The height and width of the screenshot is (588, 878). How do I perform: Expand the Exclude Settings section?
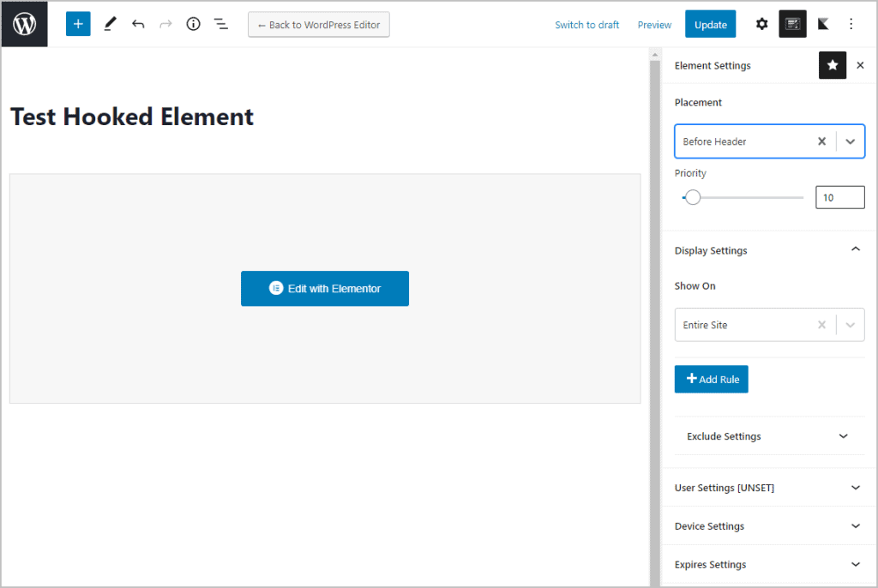pos(843,436)
